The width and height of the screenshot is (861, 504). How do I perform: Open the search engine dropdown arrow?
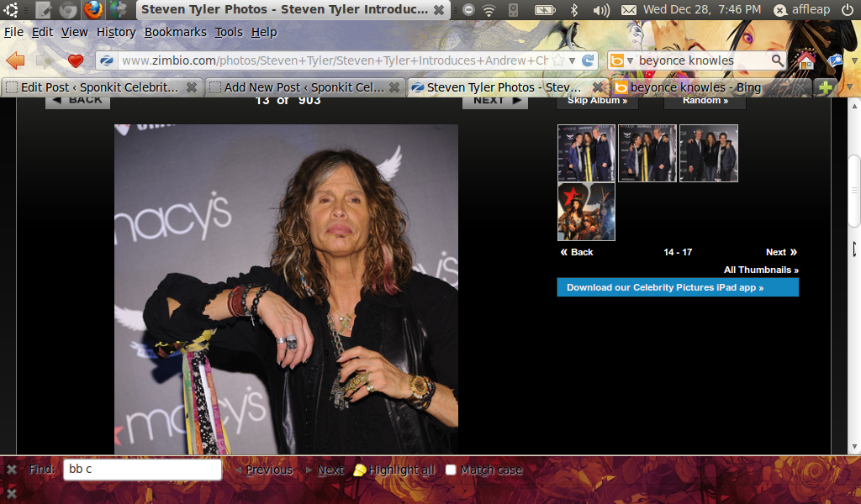630,60
